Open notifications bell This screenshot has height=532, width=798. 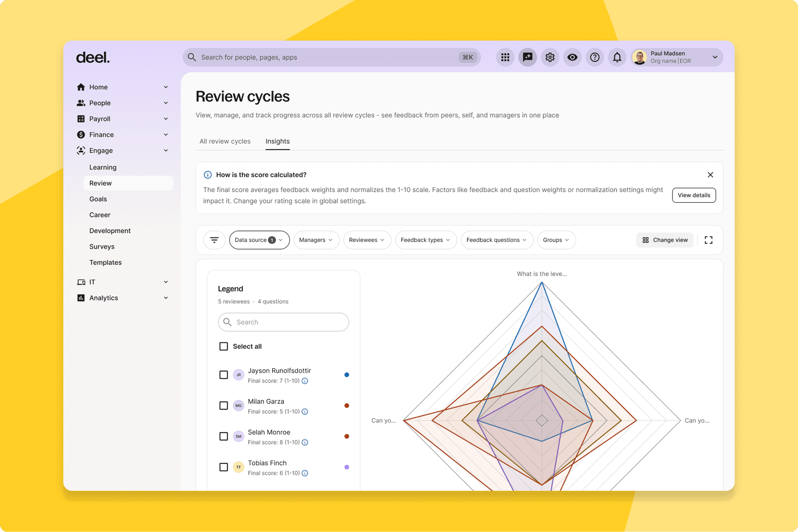click(x=617, y=57)
